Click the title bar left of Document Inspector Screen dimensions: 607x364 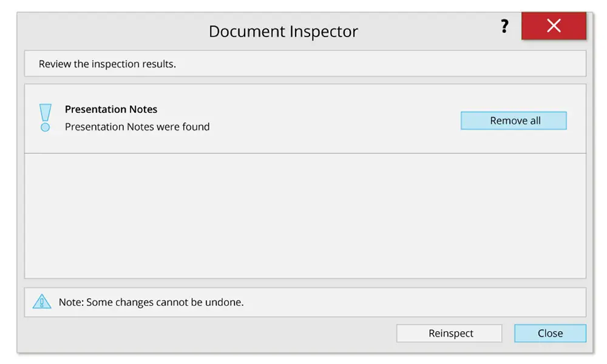pos(109,32)
